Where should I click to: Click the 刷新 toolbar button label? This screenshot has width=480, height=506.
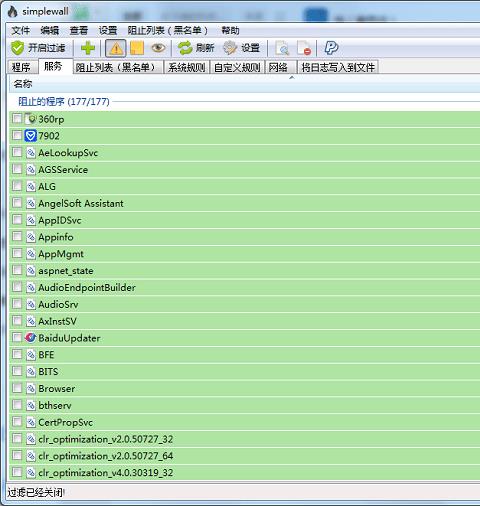(x=205, y=48)
